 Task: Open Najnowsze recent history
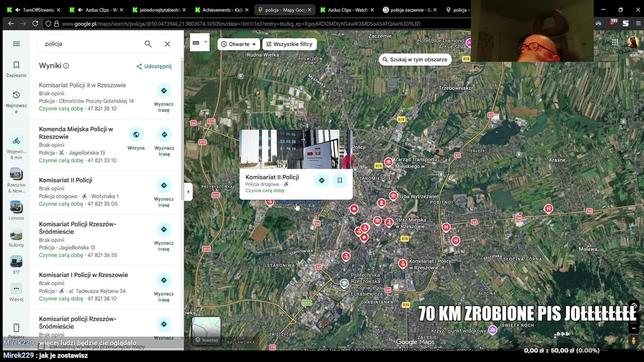[x=16, y=102]
